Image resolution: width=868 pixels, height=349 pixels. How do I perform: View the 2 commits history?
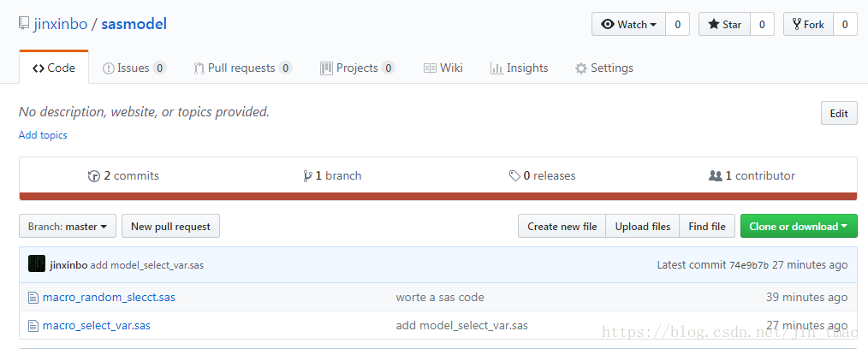pyautogui.click(x=123, y=176)
